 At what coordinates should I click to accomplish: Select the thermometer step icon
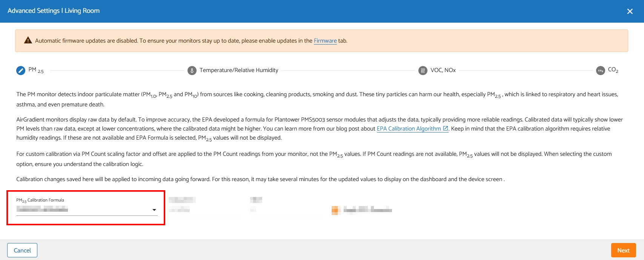pos(192,71)
